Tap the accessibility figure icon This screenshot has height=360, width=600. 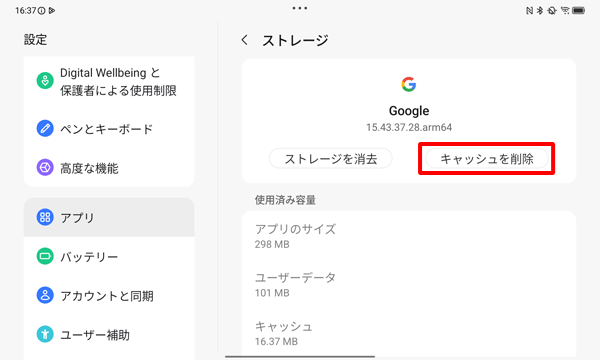coord(45,334)
